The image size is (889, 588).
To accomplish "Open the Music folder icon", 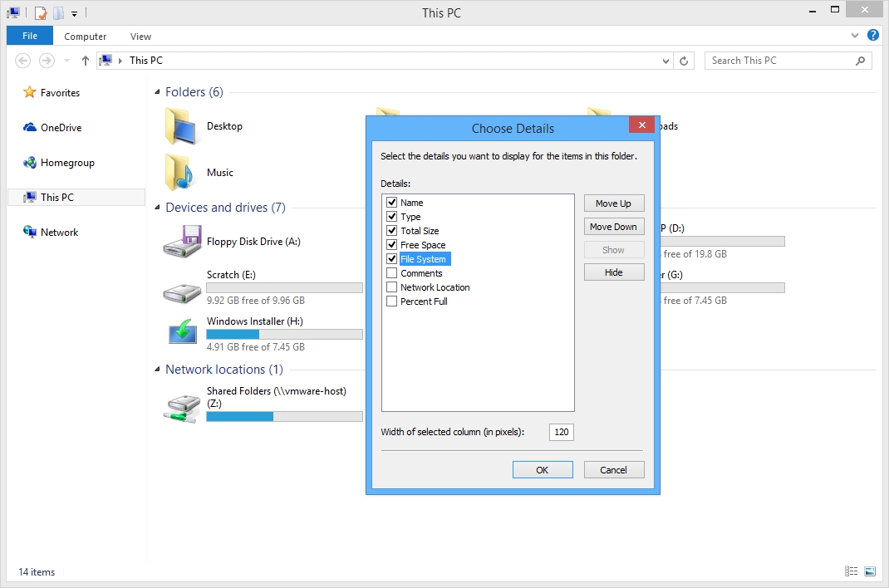I will coord(179,172).
